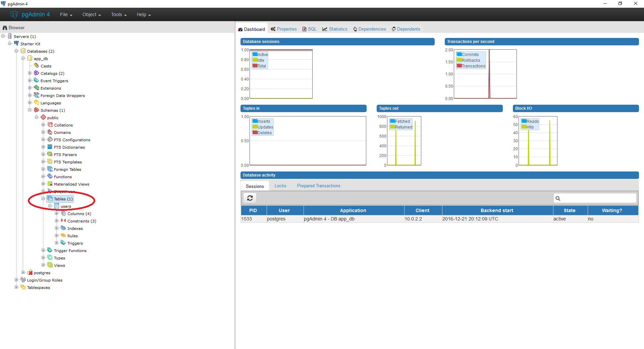This screenshot has width=644, height=349.
Task: Click the Event Triggers icon
Action: pos(37,81)
